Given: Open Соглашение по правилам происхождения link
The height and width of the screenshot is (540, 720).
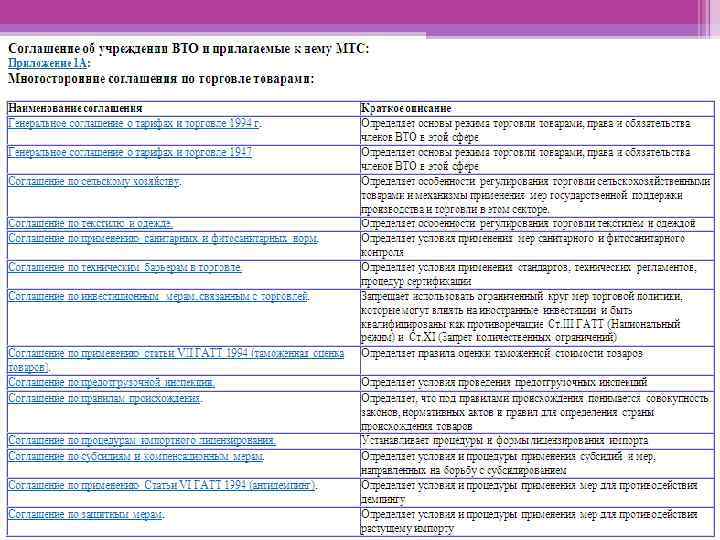Looking at the screenshot, I should point(105,398).
